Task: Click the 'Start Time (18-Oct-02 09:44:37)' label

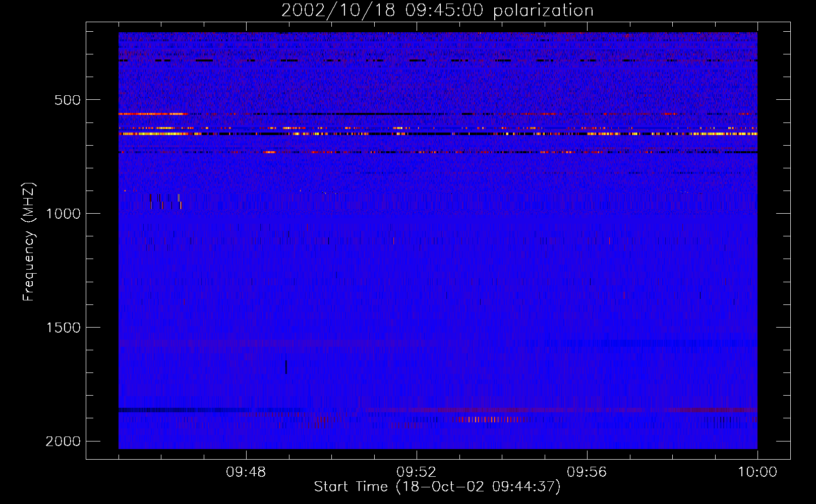Action: point(437,487)
